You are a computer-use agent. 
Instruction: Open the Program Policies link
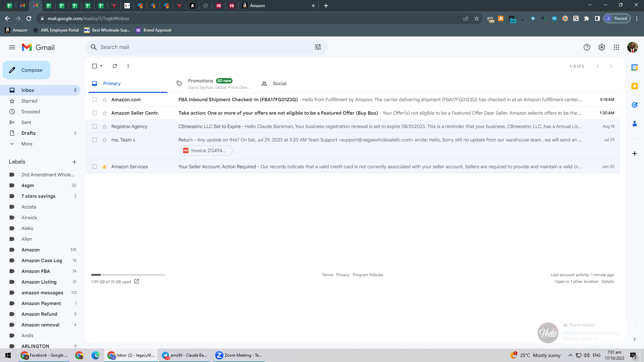coord(368,275)
